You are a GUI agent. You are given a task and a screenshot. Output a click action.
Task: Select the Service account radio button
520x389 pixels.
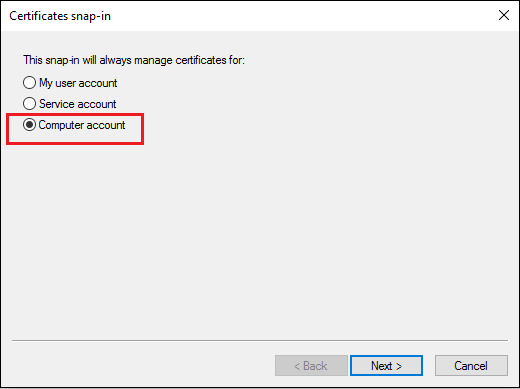pyautogui.click(x=29, y=104)
